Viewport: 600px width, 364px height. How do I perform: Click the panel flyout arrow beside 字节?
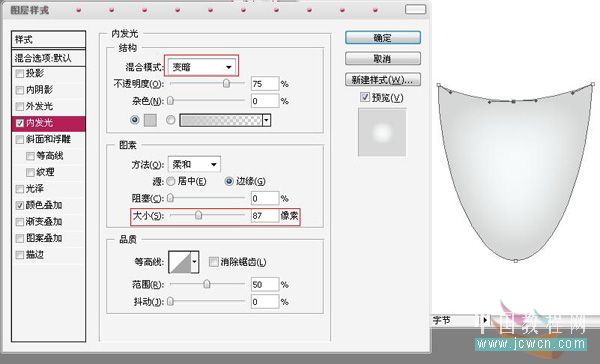click(x=485, y=320)
